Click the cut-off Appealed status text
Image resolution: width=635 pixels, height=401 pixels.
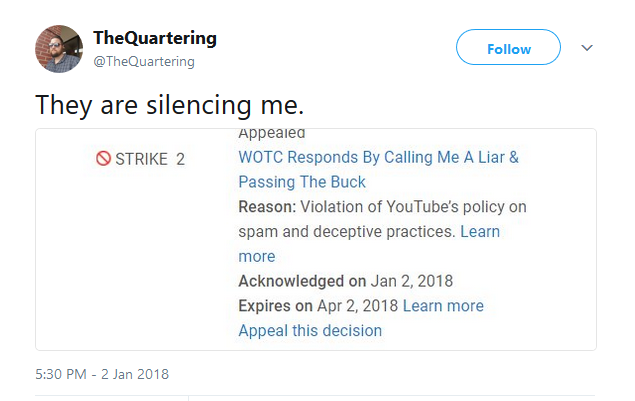pyautogui.click(x=272, y=133)
